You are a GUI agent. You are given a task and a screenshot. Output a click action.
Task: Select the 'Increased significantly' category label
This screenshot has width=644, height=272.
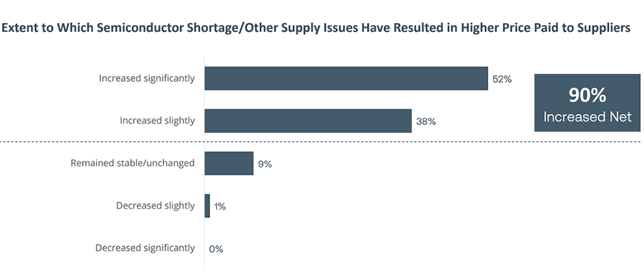tap(146, 79)
